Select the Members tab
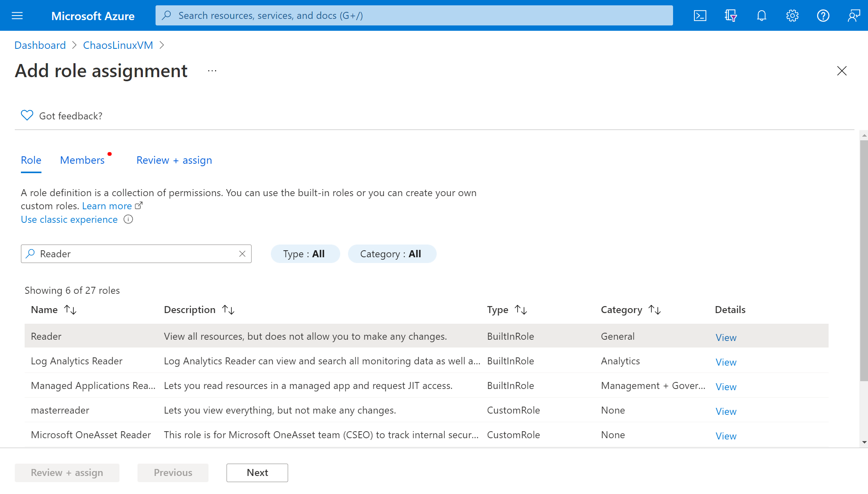 click(82, 160)
